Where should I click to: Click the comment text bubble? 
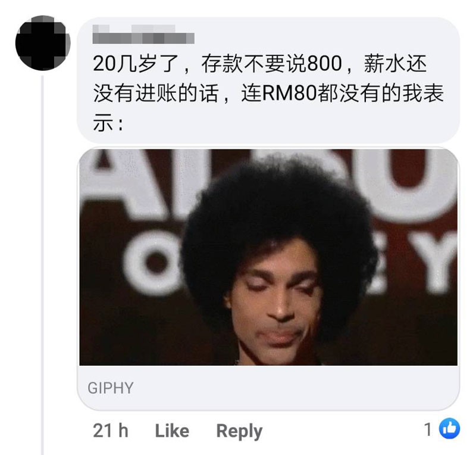[268, 80]
